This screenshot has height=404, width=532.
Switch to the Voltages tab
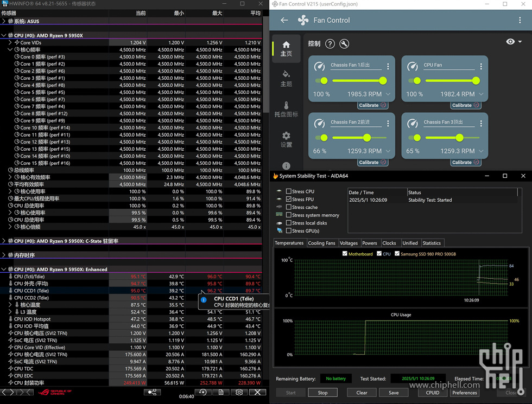point(349,243)
